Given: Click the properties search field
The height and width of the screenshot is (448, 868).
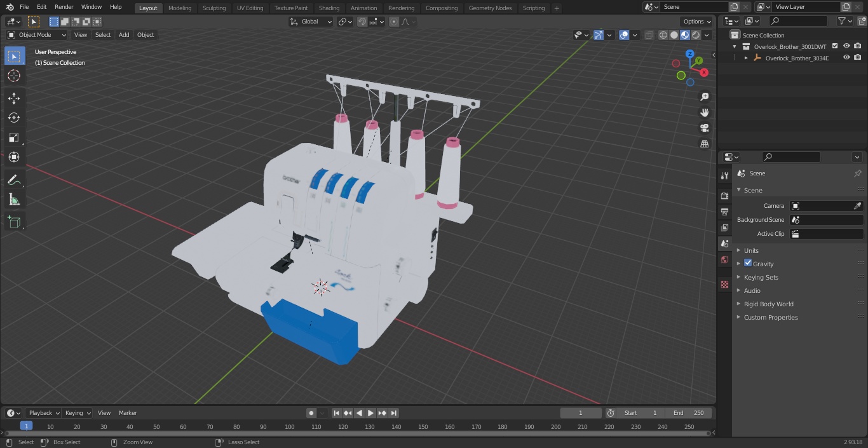Looking at the screenshot, I should click(x=791, y=157).
